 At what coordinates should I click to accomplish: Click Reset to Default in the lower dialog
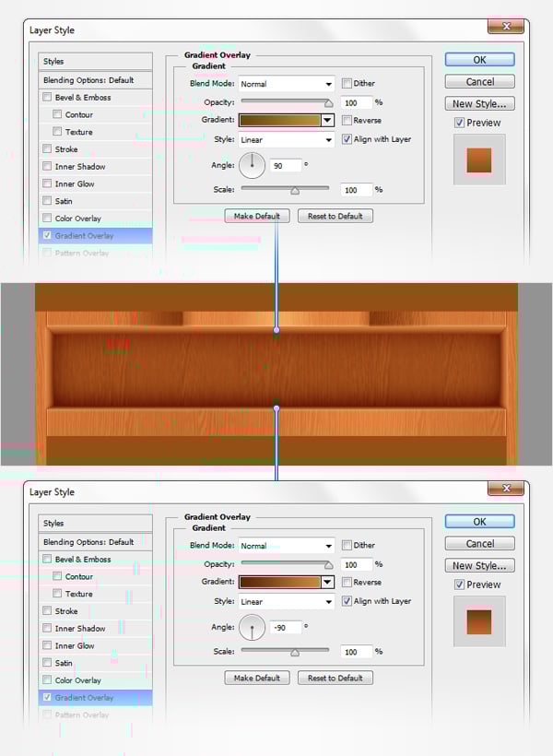pos(335,678)
